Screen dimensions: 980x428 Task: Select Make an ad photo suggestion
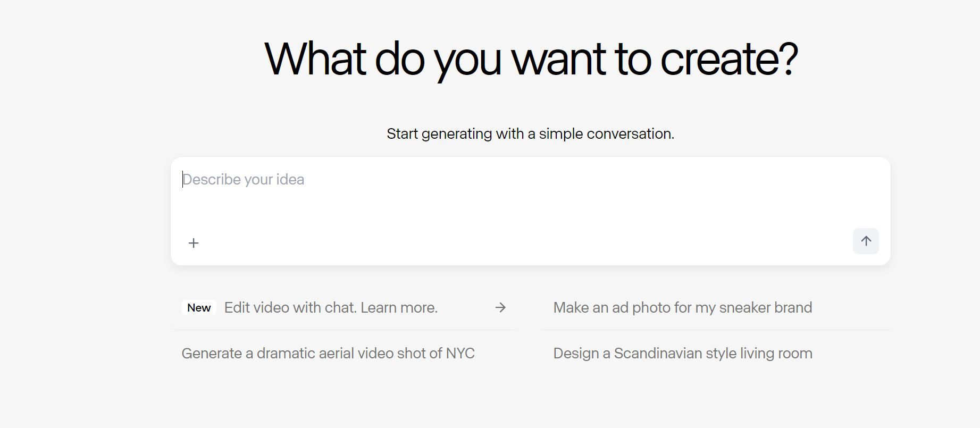coord(682,308)
